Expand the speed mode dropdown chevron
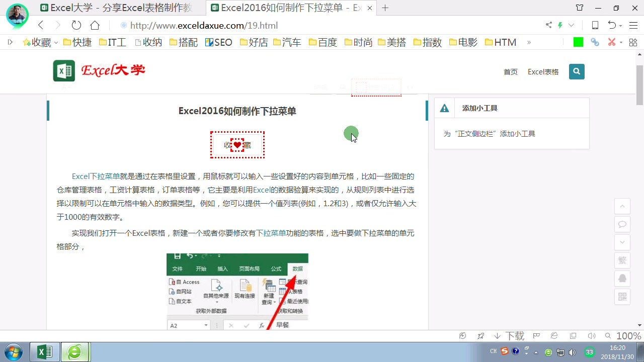The height and width of the screenshot is (362, 644). (571, 25)
